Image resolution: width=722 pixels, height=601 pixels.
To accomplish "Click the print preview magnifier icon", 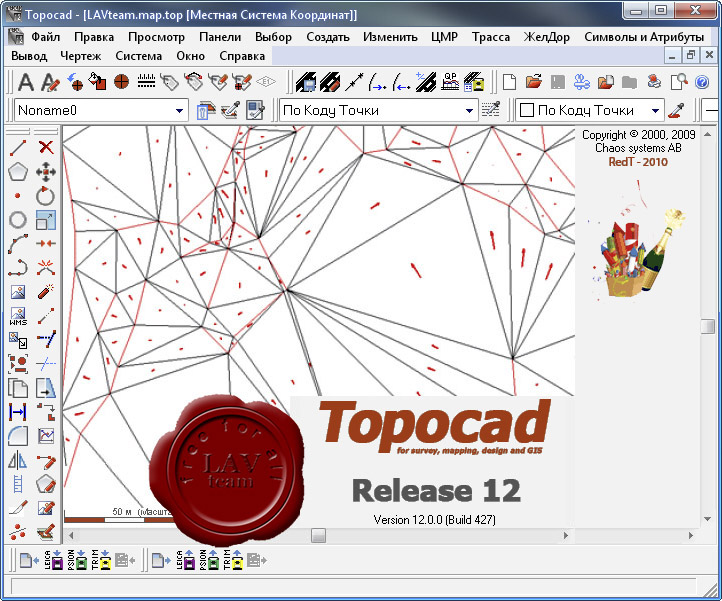I will (679, 82).
